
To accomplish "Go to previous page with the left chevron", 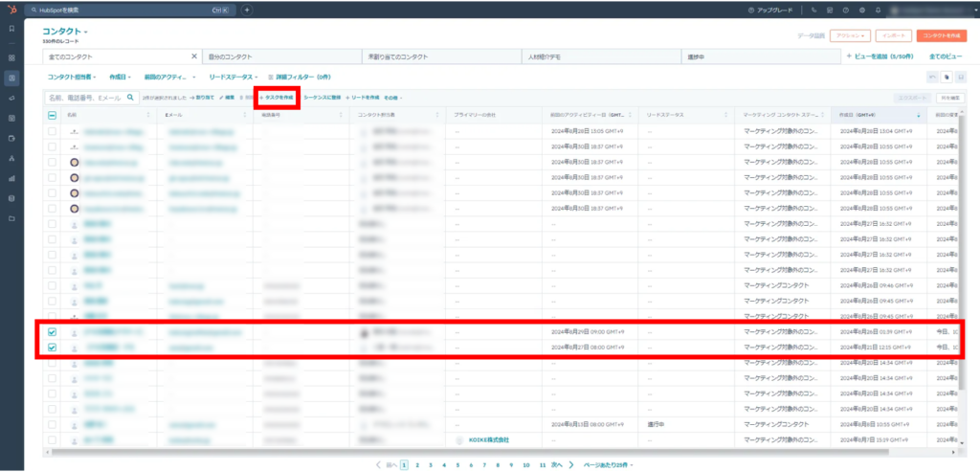I will (379, 465).
